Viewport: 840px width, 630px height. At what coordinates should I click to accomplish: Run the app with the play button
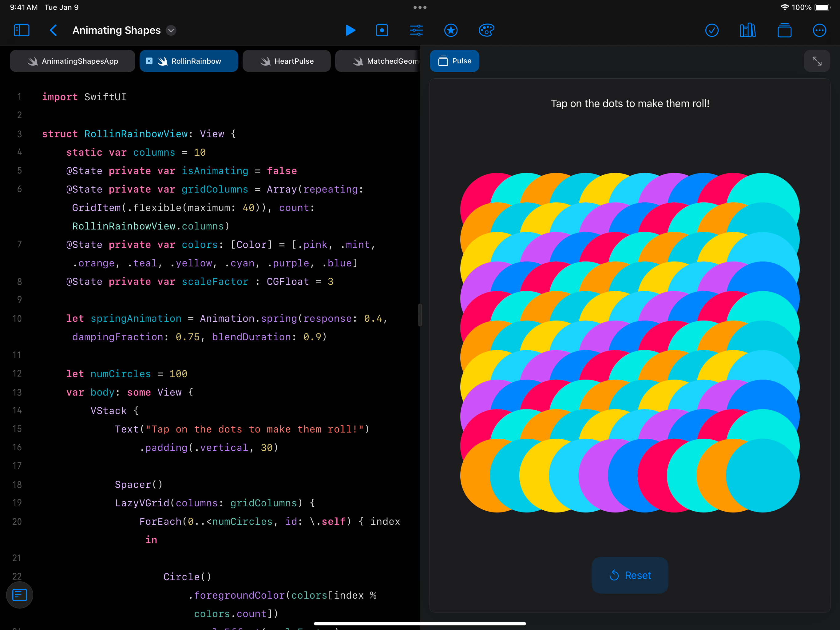coord(351,30)
